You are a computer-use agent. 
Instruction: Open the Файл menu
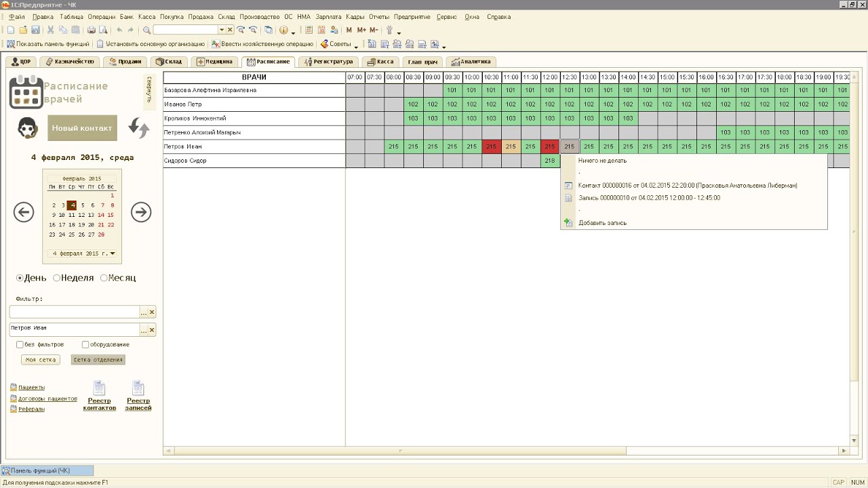click(17, 17)
